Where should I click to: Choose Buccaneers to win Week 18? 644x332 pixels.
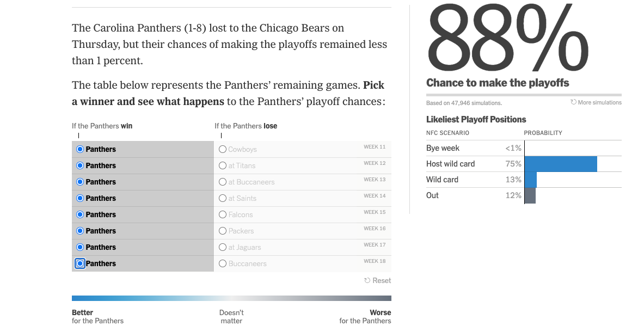click(223, 263)
